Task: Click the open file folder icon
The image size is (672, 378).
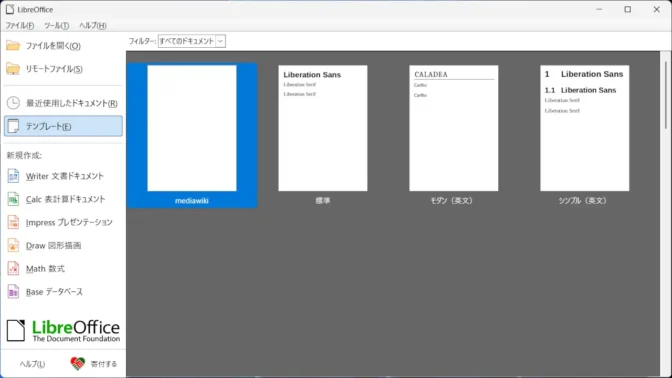Action: pos(13,45)
